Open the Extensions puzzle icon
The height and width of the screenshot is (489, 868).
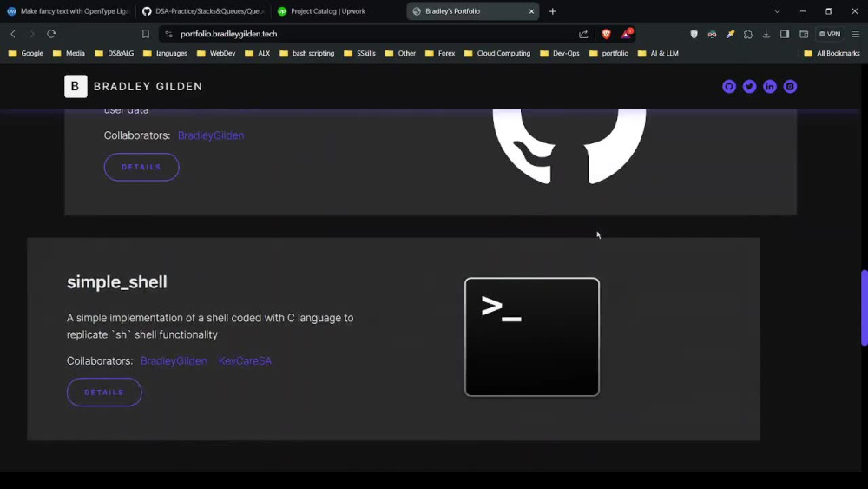coord(748,34)
